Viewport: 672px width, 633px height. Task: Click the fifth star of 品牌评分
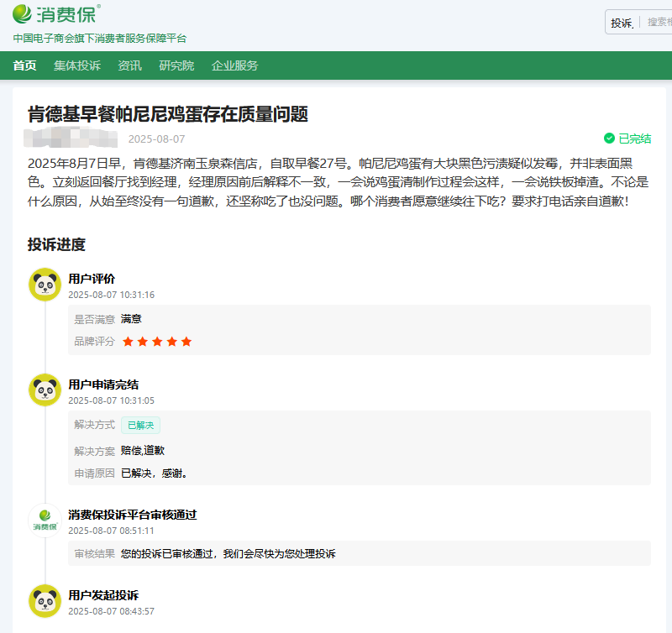(x=186, y=342)
